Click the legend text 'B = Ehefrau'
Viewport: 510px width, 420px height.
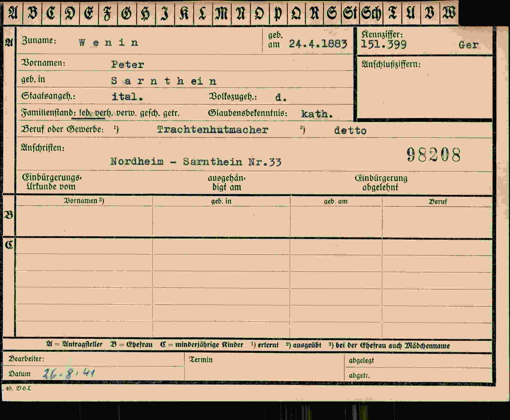coord(131,345)
